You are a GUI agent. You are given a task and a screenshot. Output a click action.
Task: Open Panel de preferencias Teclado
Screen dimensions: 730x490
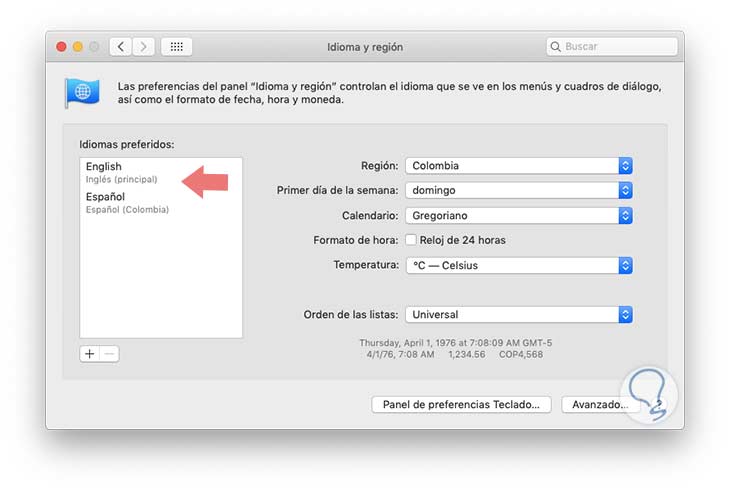[x=461, y=404]
